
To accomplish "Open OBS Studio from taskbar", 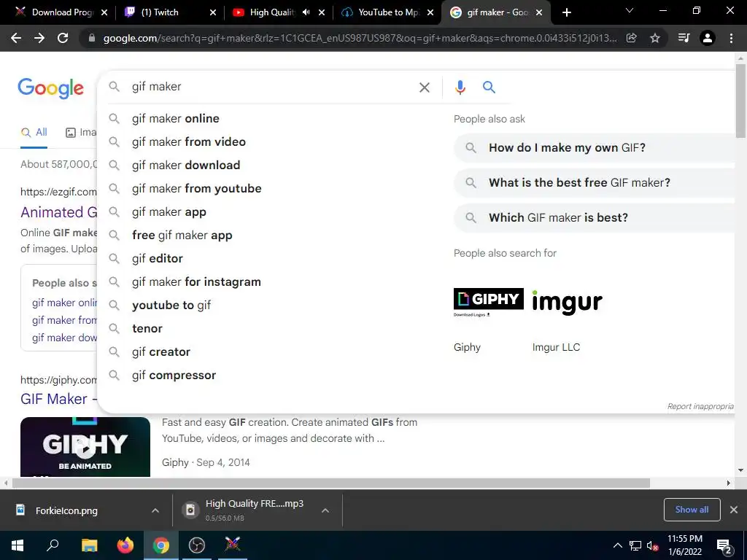I will tap(197, 545).
